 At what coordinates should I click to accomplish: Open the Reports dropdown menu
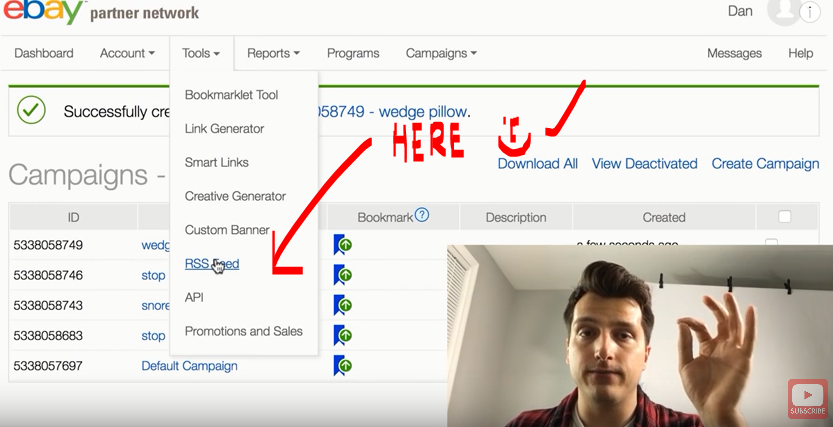(x=273, y=53)
